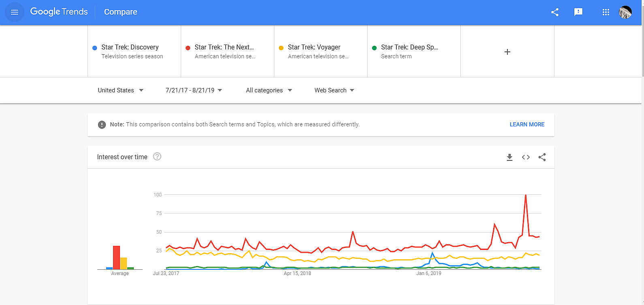Viewport: 644px width, 305px height.
Task: Open the All categories dropdown
Action: [269, 90]
